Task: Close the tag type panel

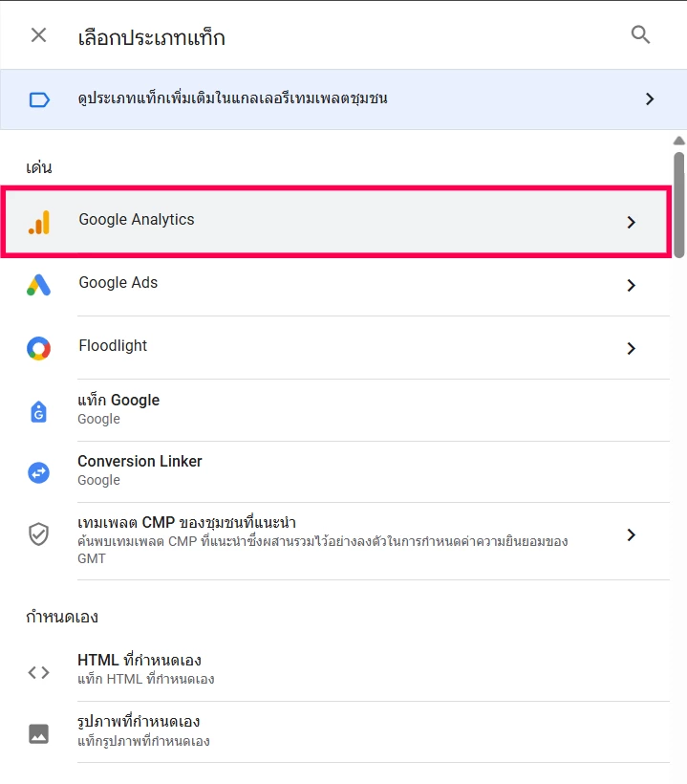Action: pyautogui.click(x=38, y=35)
